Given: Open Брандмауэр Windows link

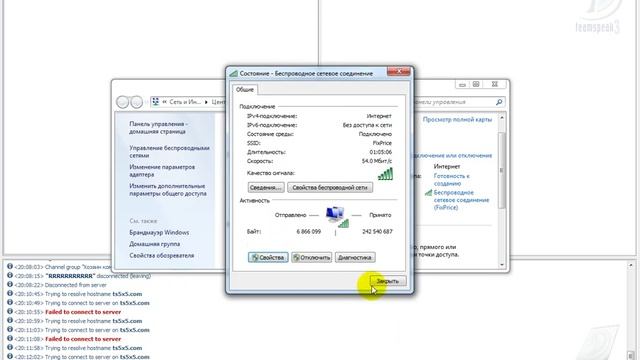Looking at the screenshot, I should pyautogui.click(x=159, y=232).
